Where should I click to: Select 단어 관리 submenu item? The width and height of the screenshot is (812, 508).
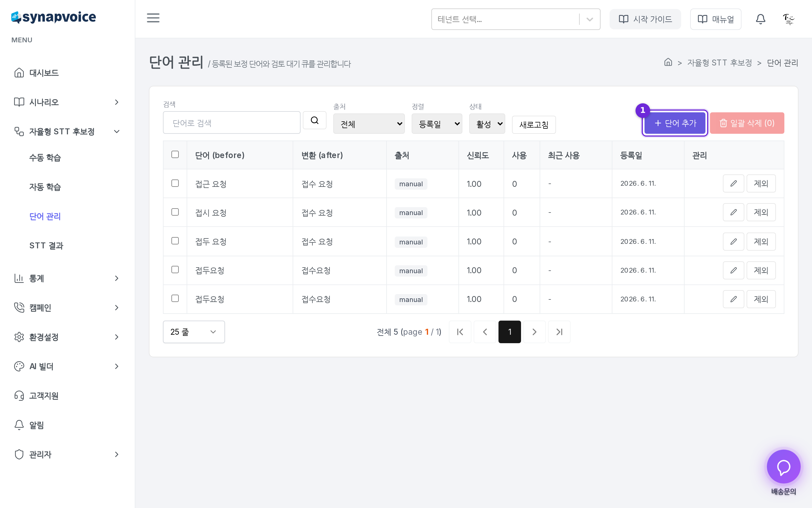coord(45,216)
